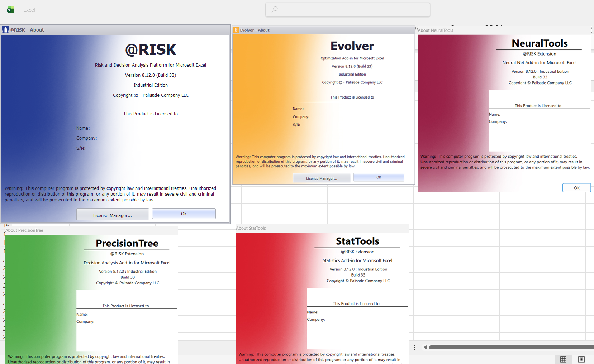
Task: Click PrecisionTree 'Version 8.12.0 : Industrial Edition'
Action: point(128,272)
